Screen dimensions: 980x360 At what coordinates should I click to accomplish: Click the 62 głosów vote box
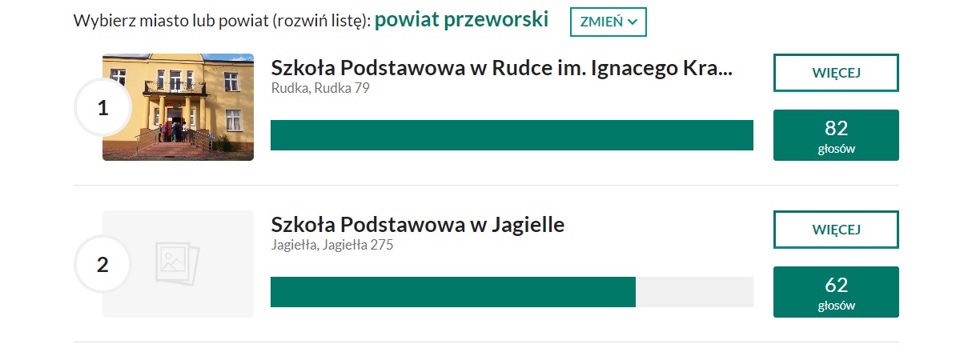coord(836,292)
